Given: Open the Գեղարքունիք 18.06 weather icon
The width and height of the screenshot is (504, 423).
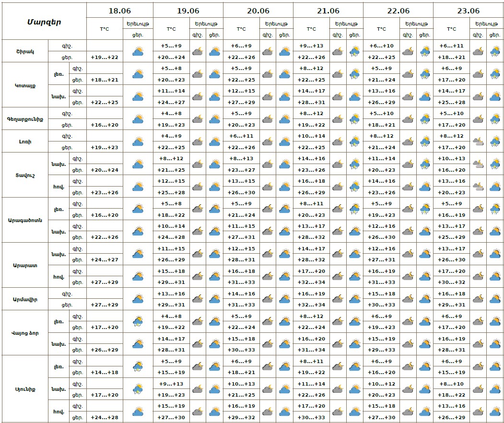Looking at the screenshot, I should 138,119.
